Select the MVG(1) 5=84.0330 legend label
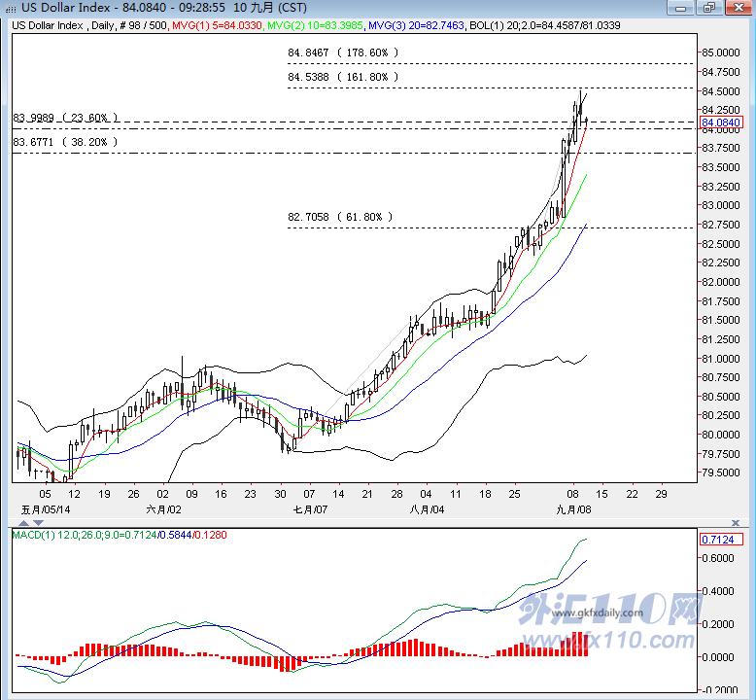This screenshot has height=700, width=756. [217, 25]
